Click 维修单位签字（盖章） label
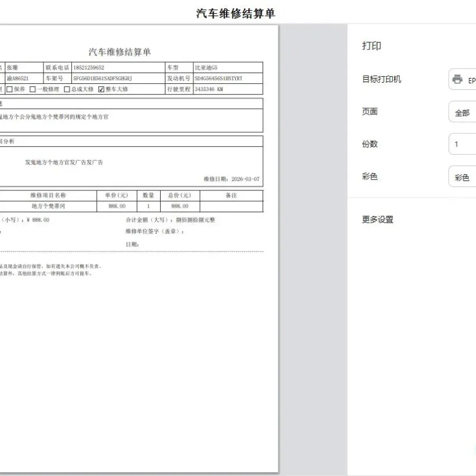 coord(155,231)
